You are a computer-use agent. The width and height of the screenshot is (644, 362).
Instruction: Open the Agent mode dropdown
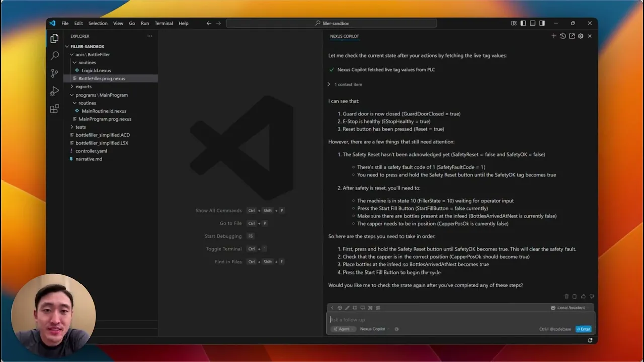tap(344, 329)
